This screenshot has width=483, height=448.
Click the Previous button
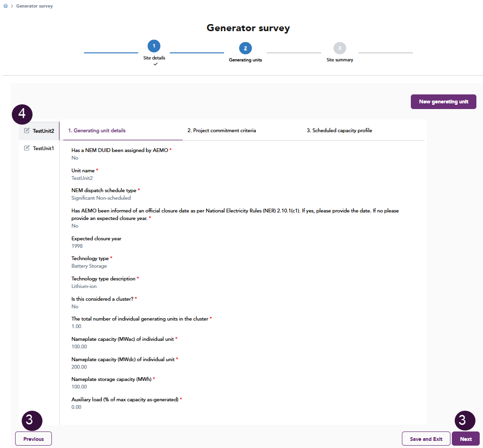pos(33,439)
